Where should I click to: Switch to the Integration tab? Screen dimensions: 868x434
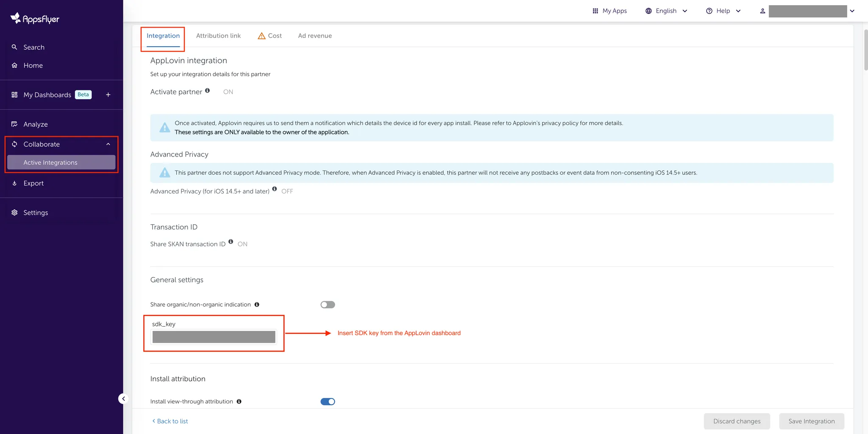163,36
